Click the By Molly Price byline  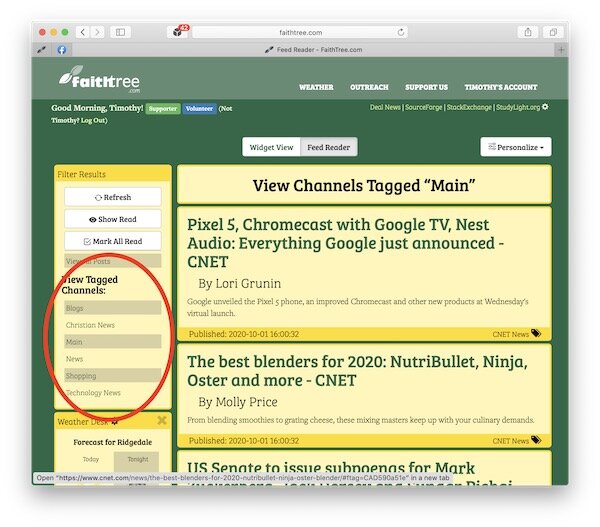pos(238,402)
